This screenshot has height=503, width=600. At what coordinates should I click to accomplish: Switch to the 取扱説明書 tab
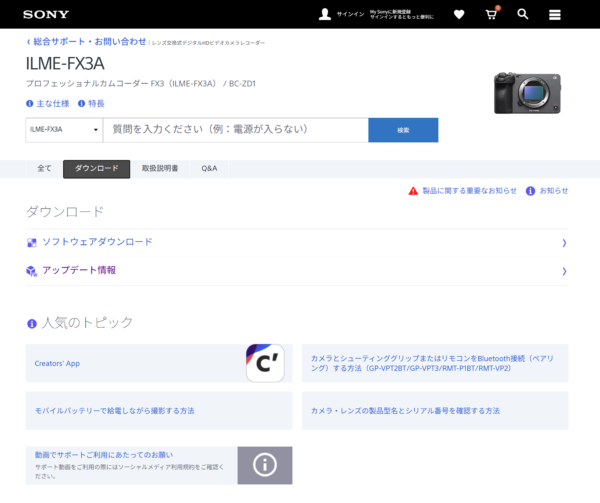coord(160,169)
